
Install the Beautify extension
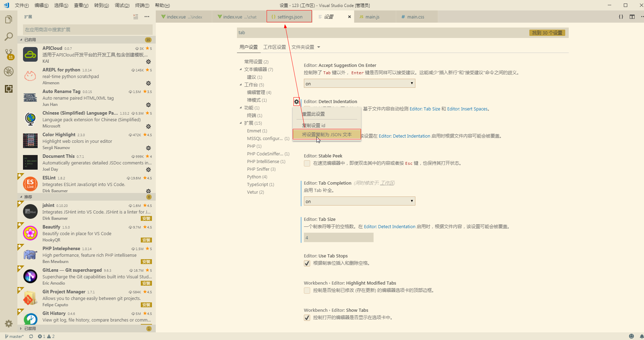pyautogui.click(x=146, y=240)
